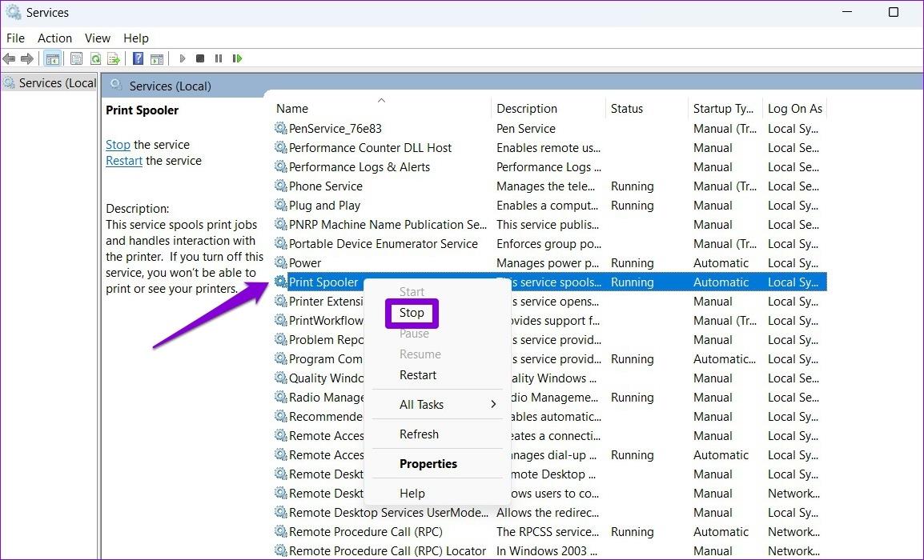Open Help using the blue question mark icon
Screen dimensions: 924x560
click(x=136, y=58)
